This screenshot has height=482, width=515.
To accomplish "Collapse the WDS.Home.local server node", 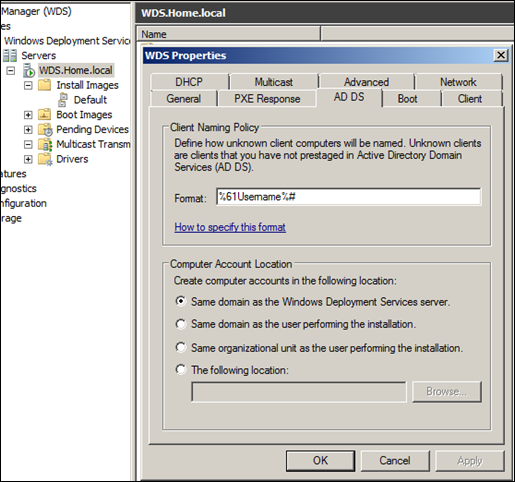I will pos(11,71).
